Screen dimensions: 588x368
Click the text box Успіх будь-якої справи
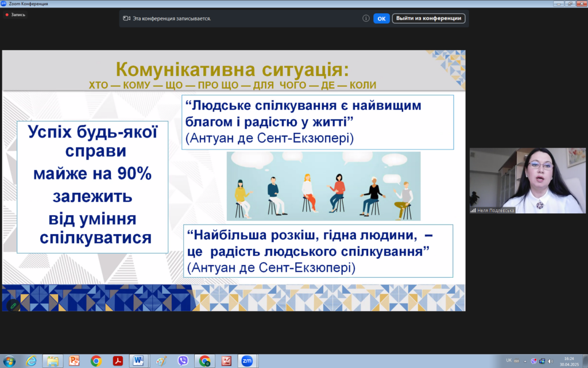pos(92,187)
